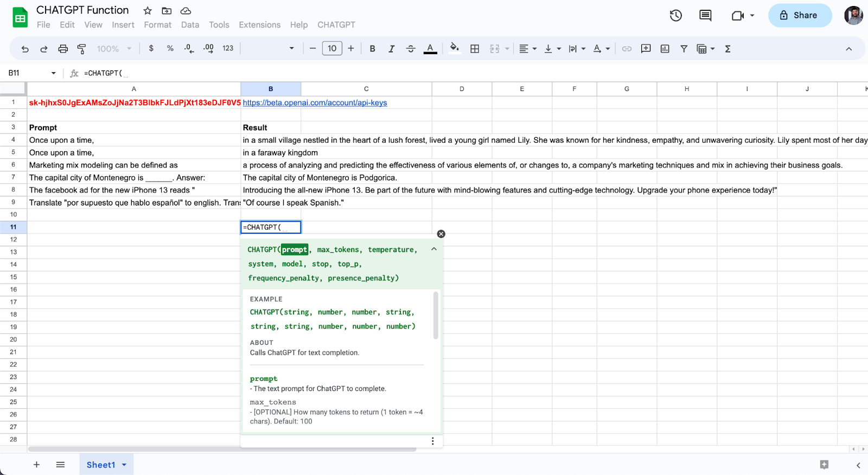The height and width of the screenshot is (475, 868).
Task: Open the Extensions menu
Action: pos(260,25)
